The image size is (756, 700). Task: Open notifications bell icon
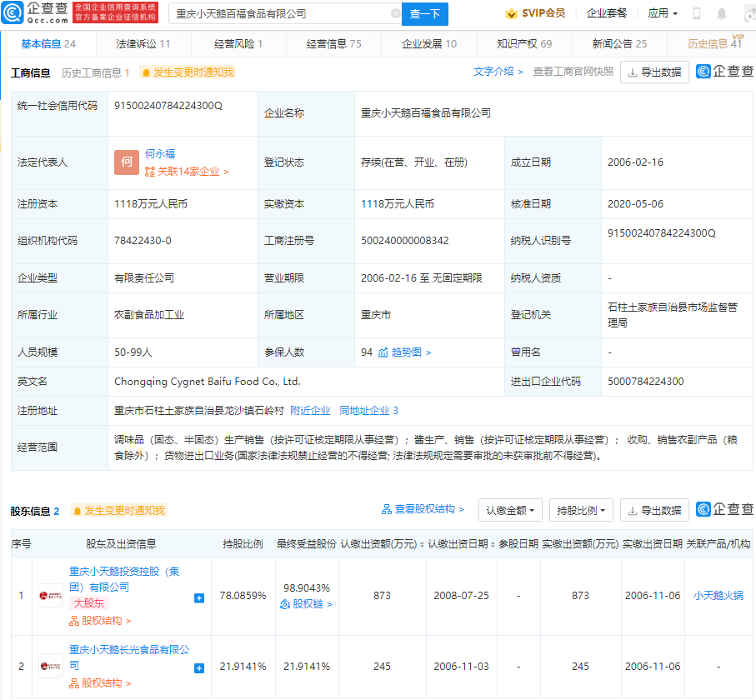(722, 13)
